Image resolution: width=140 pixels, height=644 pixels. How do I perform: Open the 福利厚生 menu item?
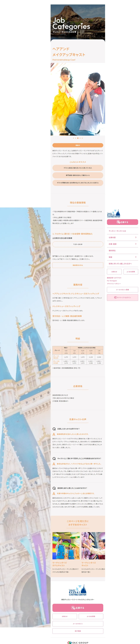tap(123, 251)
